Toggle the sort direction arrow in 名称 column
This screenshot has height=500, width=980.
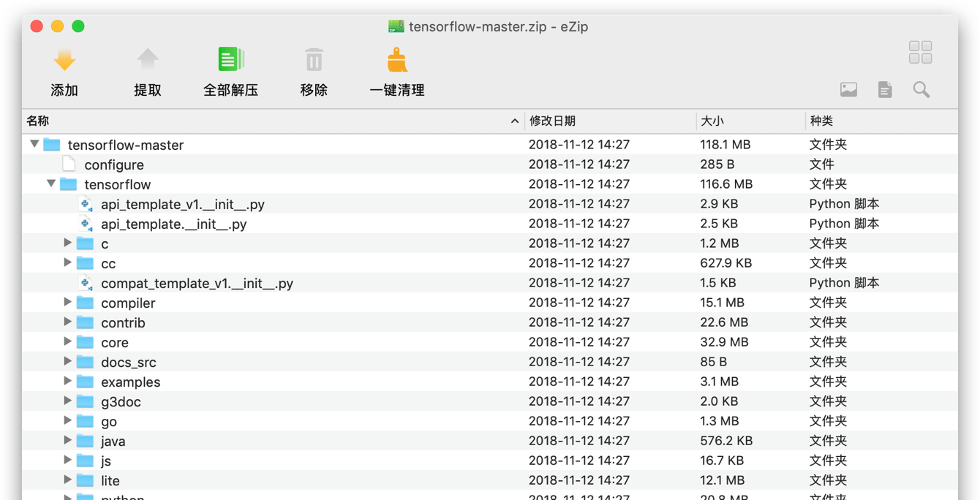(x=515, y=121)
